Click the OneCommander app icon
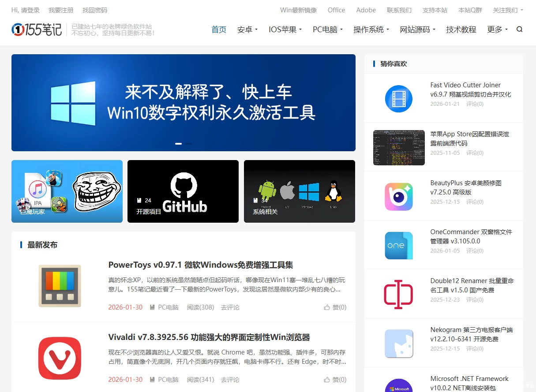Image resolution: width=536 pixels, height=392 pixels. (398, 246)
